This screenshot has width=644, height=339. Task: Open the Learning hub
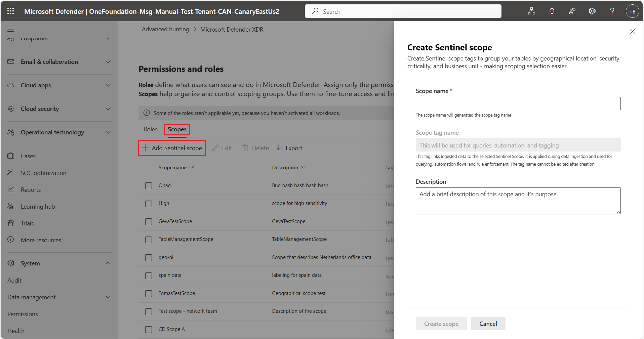(38, 206)
